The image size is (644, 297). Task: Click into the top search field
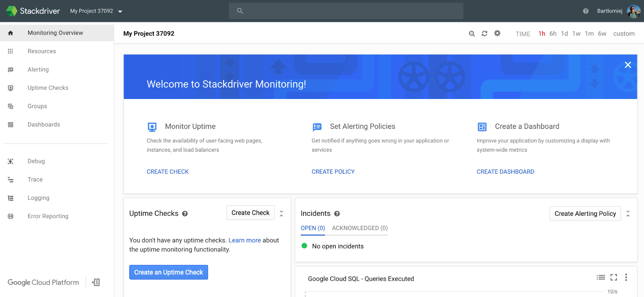click(x=346, y=11)
